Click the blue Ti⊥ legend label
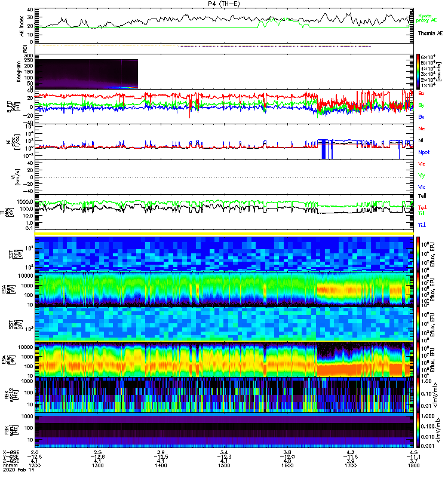Viewport: 448px width, 478px height. (x=422, y=225)
